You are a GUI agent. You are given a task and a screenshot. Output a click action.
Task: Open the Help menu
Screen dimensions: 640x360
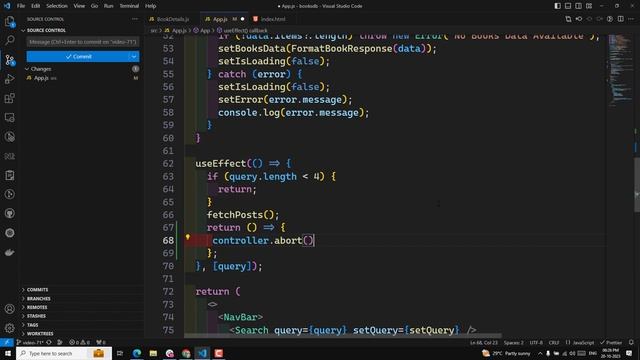151,6
